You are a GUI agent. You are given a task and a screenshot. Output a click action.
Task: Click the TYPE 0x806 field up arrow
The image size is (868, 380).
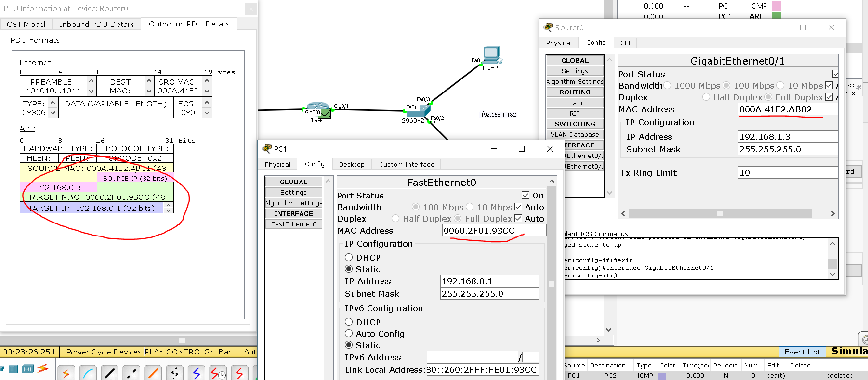pyautogui.click(x=53, y=103)
